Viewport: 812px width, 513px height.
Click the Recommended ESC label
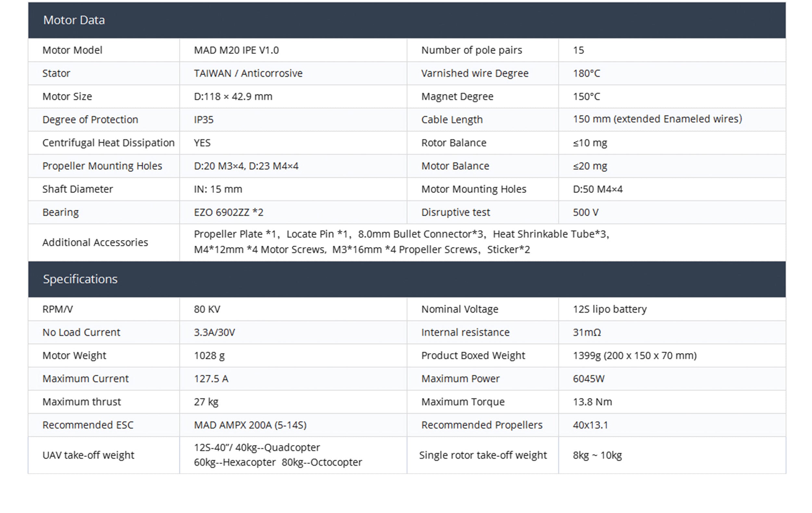point(88,425)
